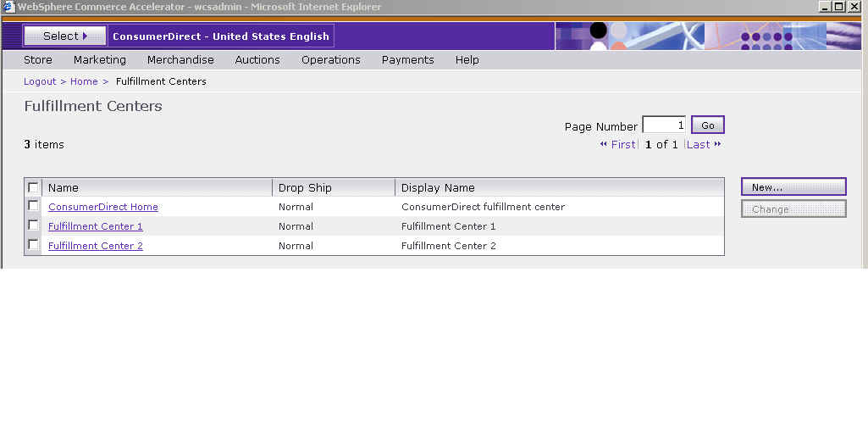Go to Home breadcrumb link
The image size is (868, 434).
tap(84, 81)
